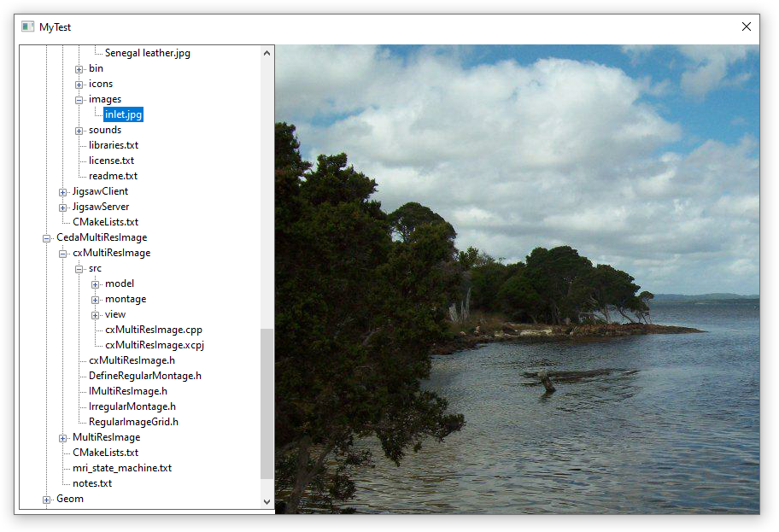Image resolution: width=779 pixels, height=532 pixels.
Task: Collapse the cxMultiResImage folder node
Action: tap(62, 254)
